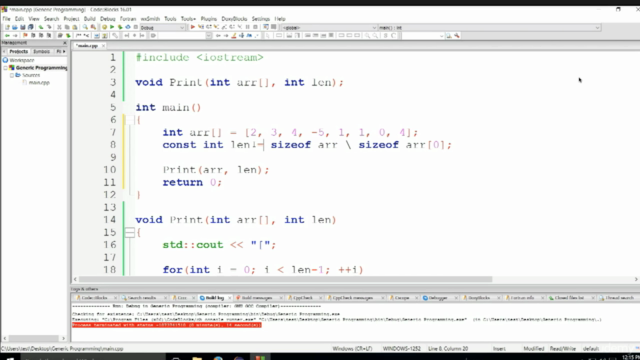Switch to the Symbols tab in Management
Image resolution: width=640 pixels, height=360 pixels.
[41, 51]
